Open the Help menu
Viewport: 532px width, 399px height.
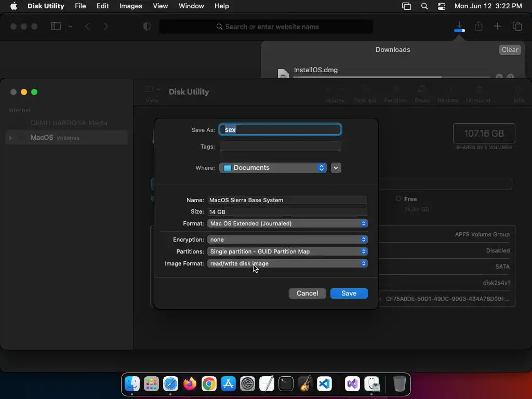point(221,6)
